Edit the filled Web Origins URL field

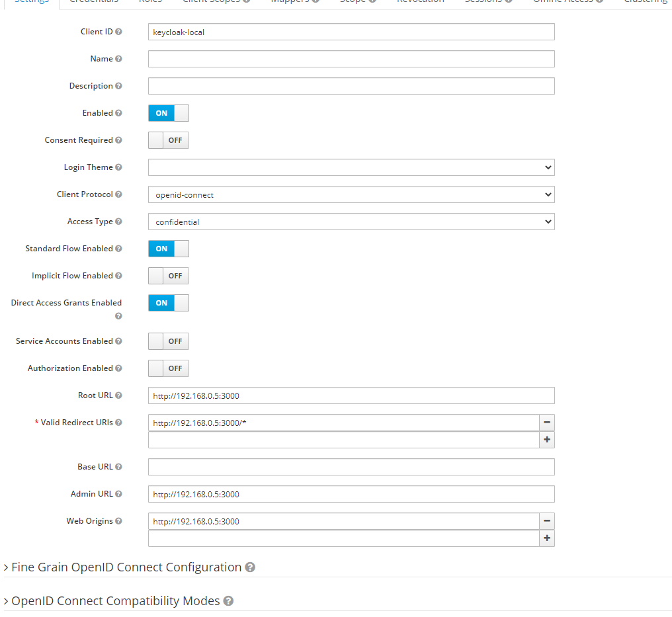[344, 521]
